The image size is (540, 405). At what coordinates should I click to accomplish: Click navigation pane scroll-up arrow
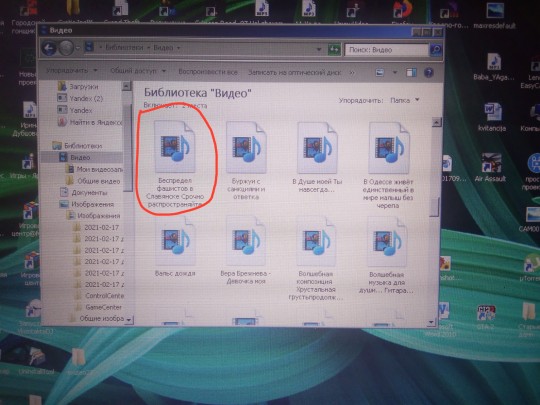tap(127, 86)
